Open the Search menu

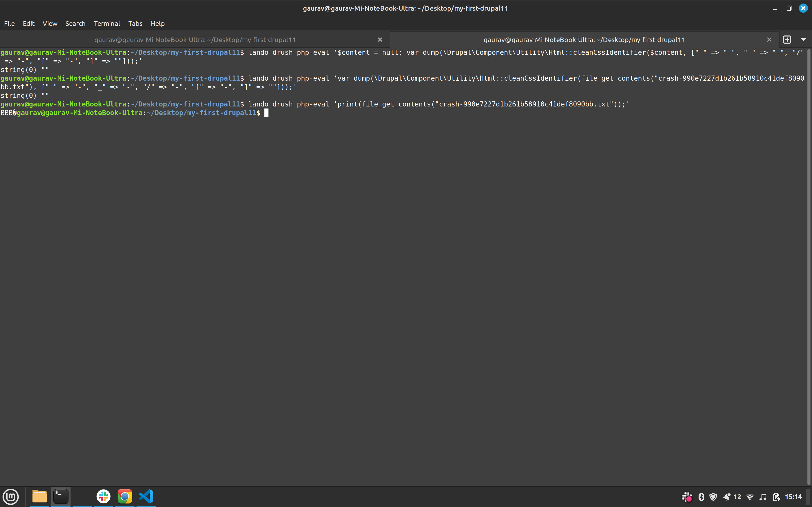click(75, 24)
